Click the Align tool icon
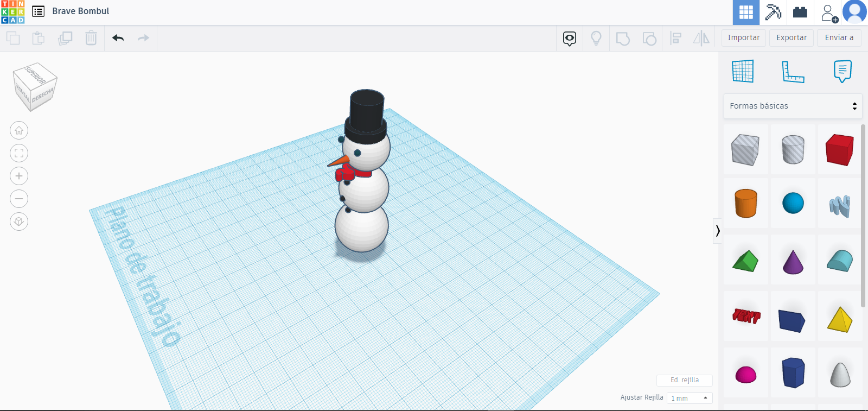Viewport: 868px width, 411px height. pyautogui.click(x=676, y=38)
